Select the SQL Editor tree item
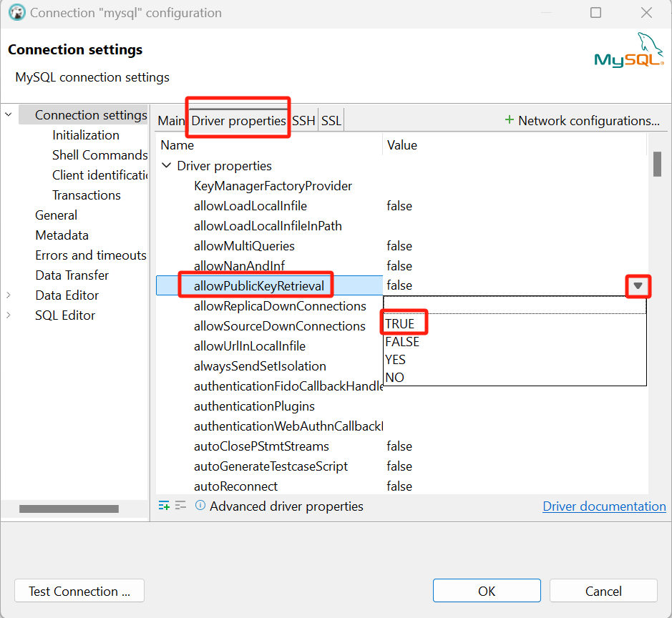This screenshot has width=672, height=618. click(65, 315)
